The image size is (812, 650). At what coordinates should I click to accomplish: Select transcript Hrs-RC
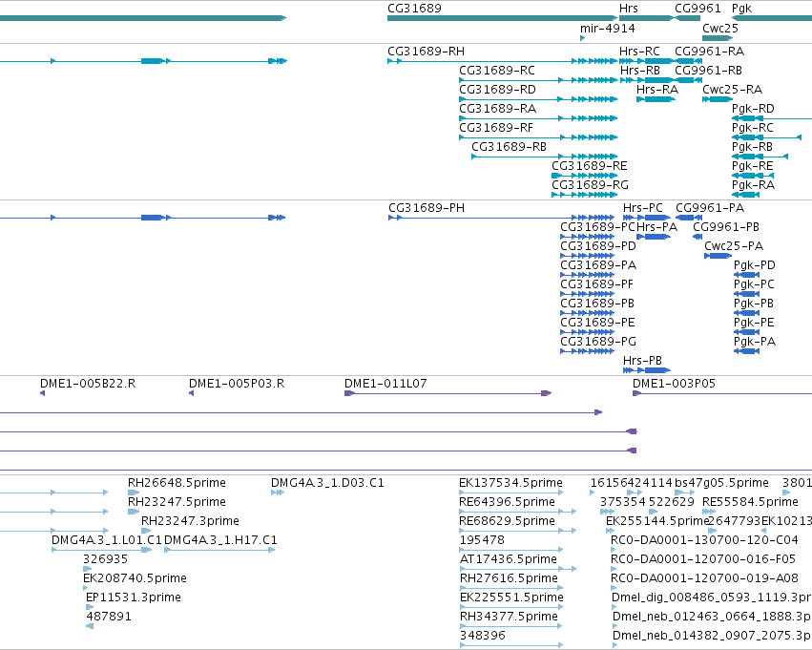[x=647, y=61]
